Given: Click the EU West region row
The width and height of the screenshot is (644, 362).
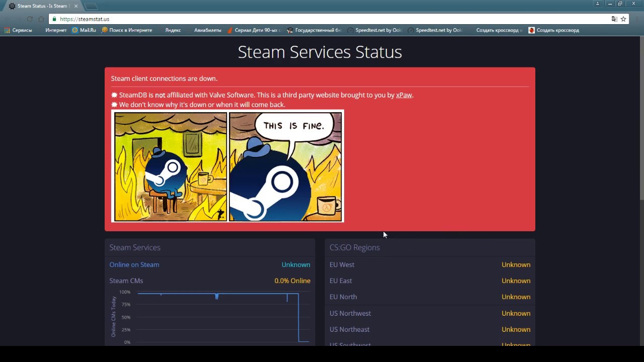Looking at the screenshot, I should click(x=430, y=264).
